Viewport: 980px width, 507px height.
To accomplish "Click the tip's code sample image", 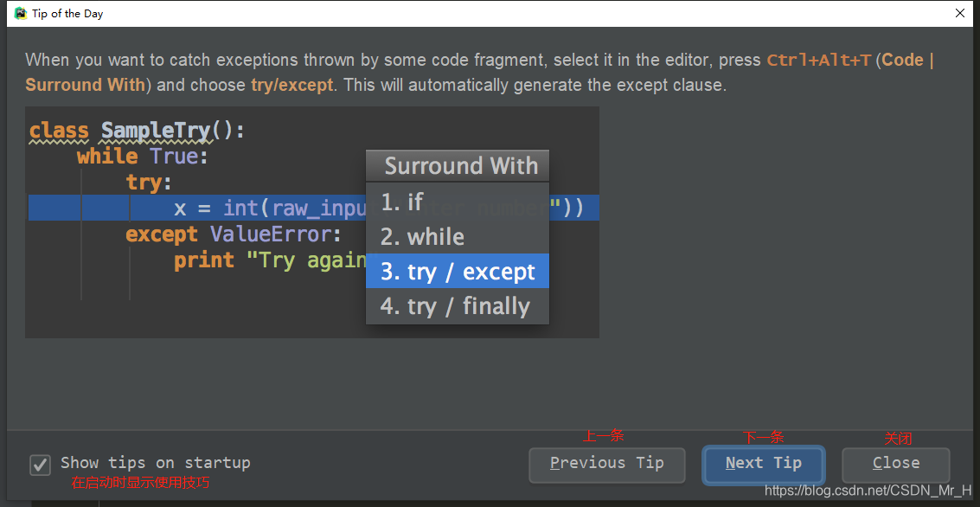I will pos(312,222).
